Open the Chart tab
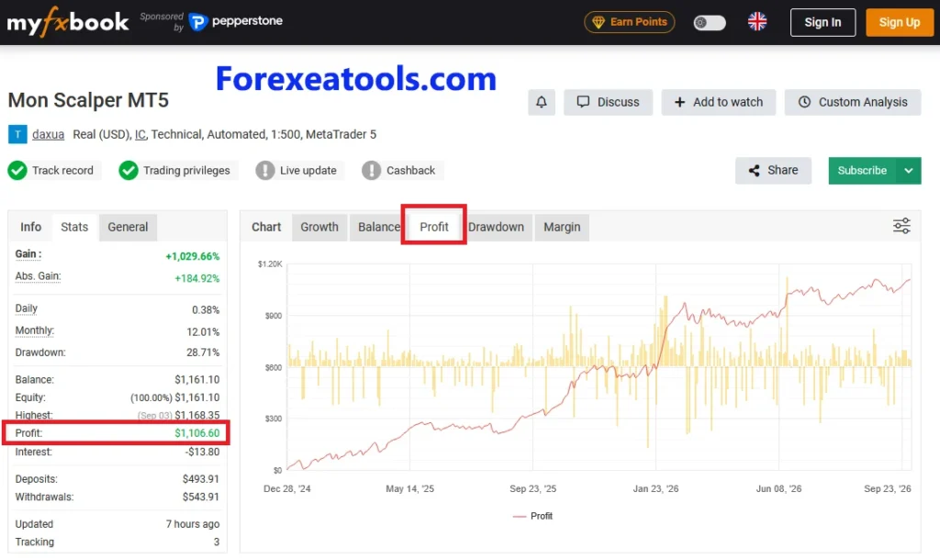Screen dimensions: 940x560 tap(266, 227)
